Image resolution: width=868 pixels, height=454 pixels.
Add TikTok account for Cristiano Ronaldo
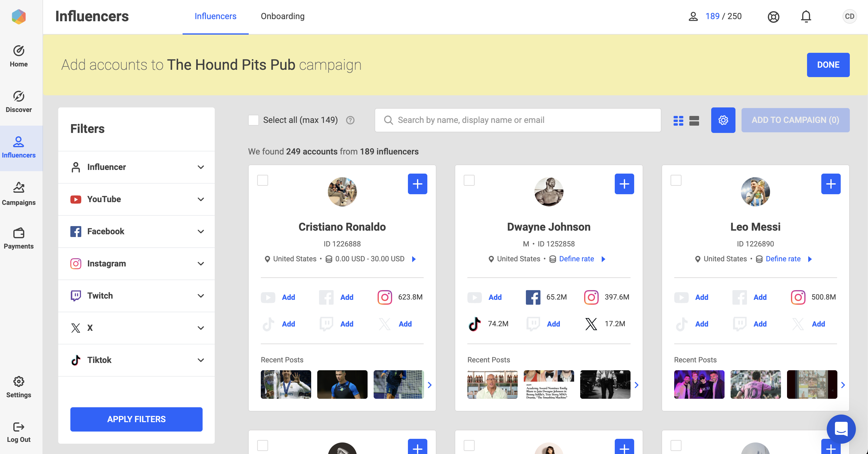(288, 324)
